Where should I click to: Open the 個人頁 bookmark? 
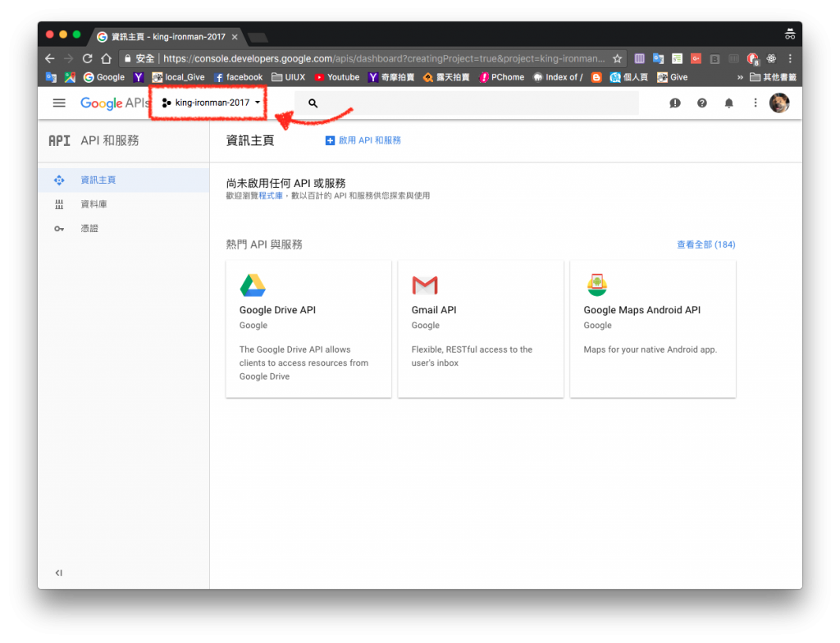coord(629,77)
